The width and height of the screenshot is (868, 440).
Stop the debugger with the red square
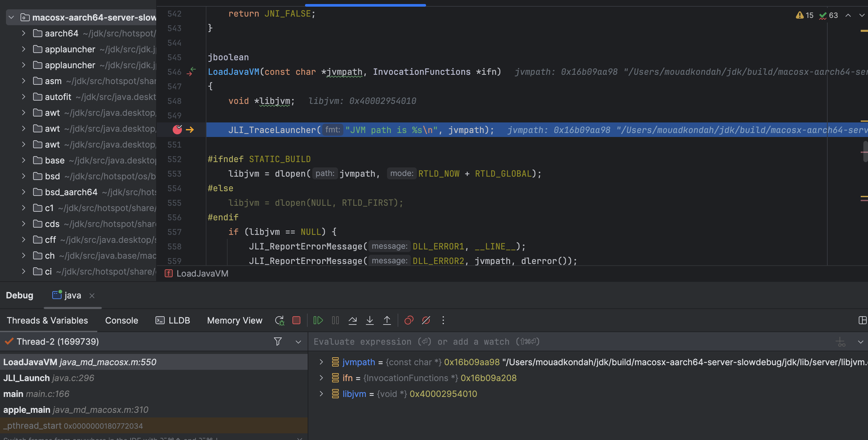tap(296, 320)
